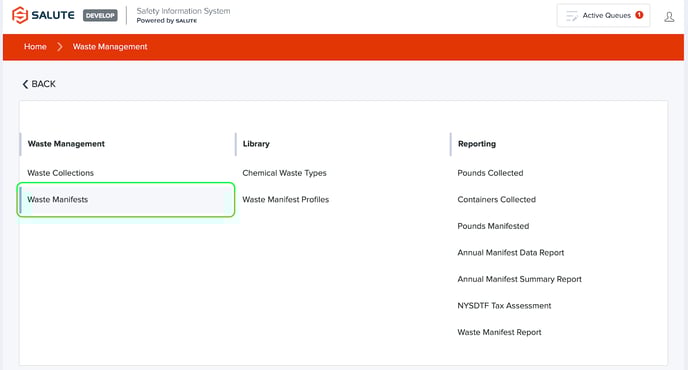Click the back chevron arrow icon
Viewport: 688px width, 370px height.
click(25, 84)
